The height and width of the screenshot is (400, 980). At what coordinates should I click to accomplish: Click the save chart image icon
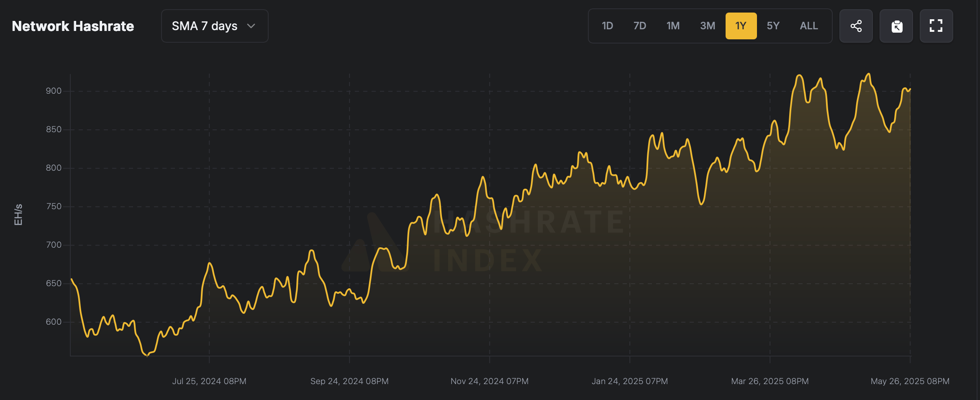(x=896, y=26)
